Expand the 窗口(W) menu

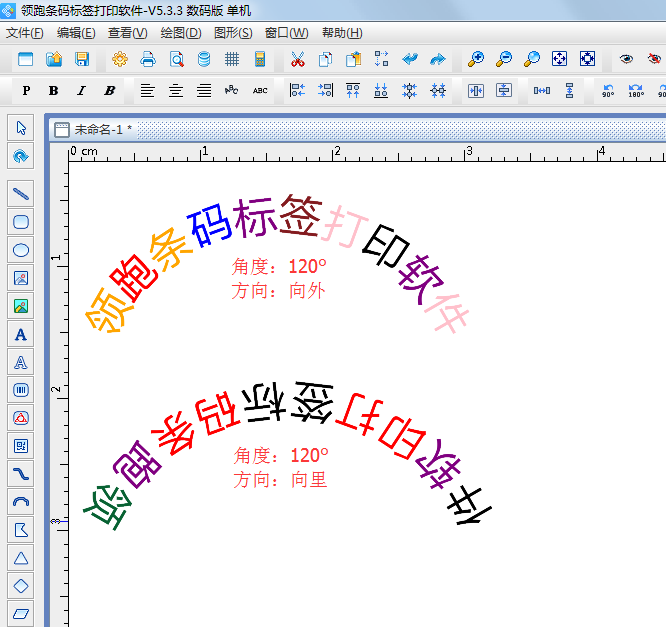coord(286,33)
